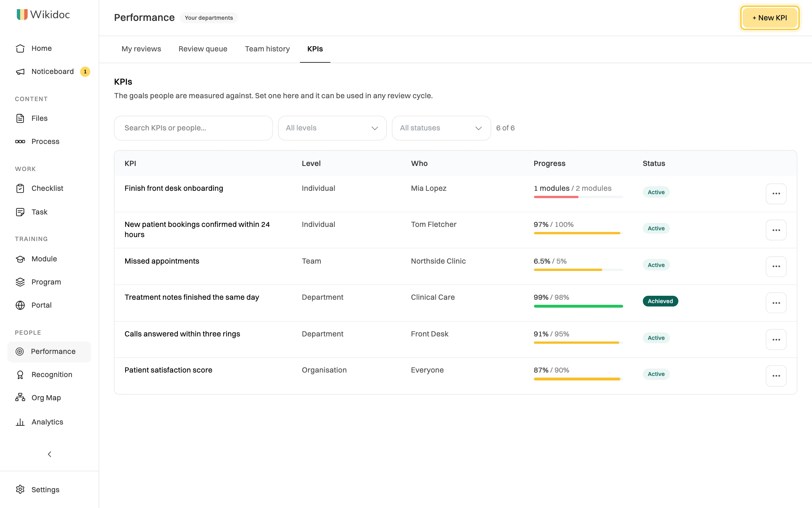This screenshot has width=812, height=508.
Task: Click the Level column header
Action: tap(311, 164)
